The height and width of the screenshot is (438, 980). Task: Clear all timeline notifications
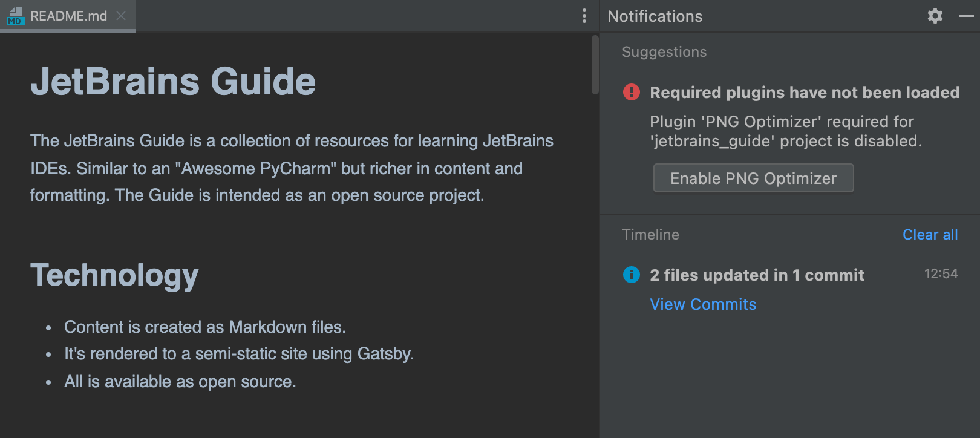(x=930, y=235)
